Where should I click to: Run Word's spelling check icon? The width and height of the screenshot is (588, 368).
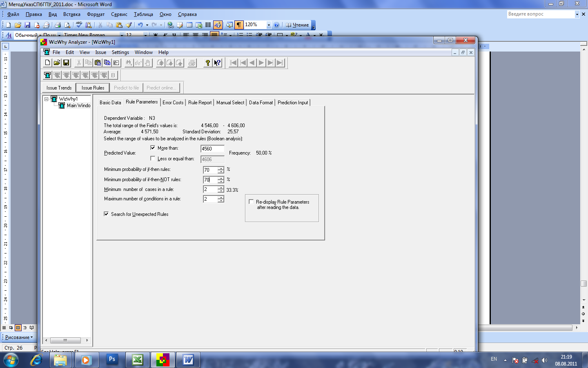point(79,25)
